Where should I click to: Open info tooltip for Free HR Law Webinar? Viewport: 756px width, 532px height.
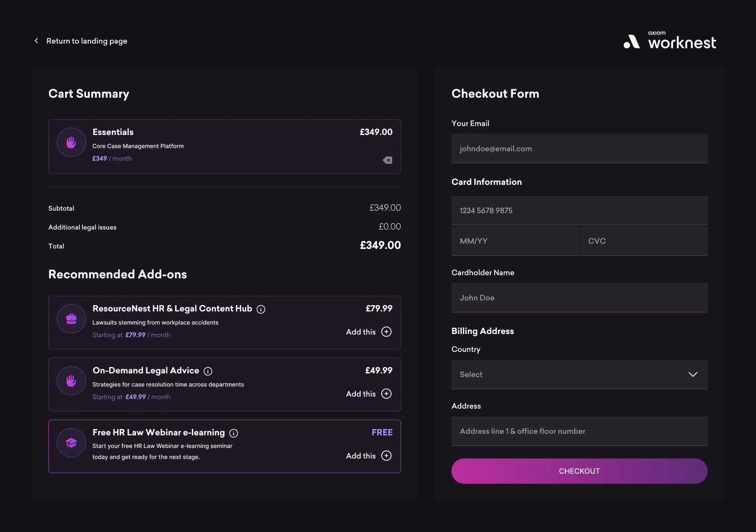tap(234, 433)
